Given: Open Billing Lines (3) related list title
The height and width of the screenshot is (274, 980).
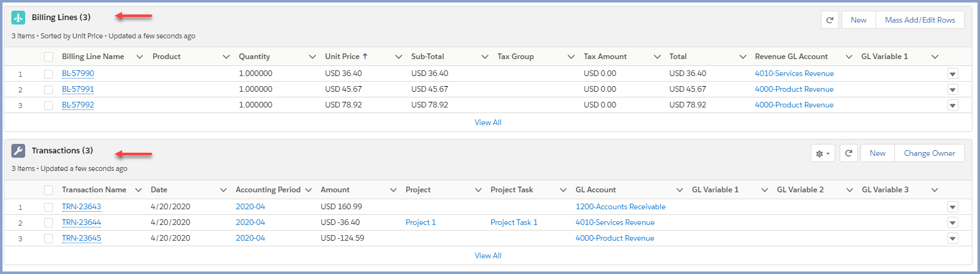Looking at the screenshot, I should coord(62,18).
